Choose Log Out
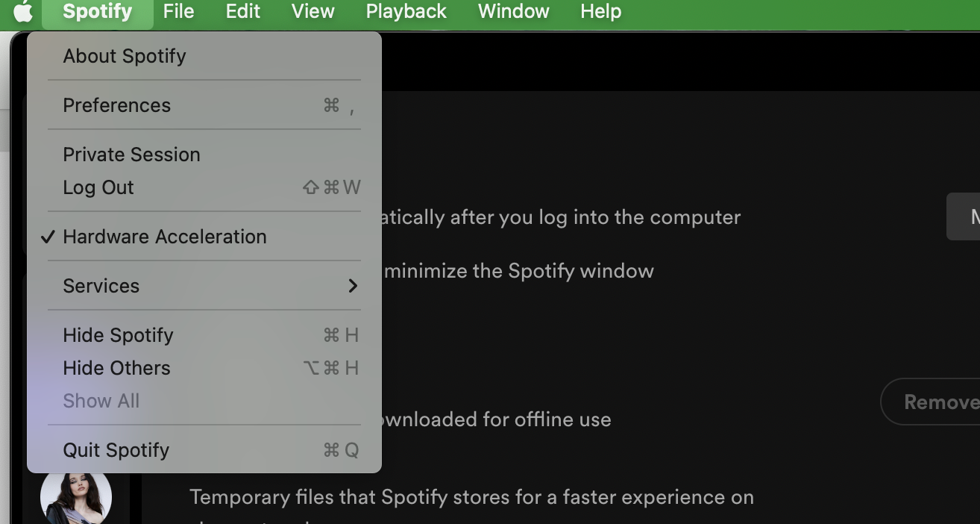The width and height of the screenshot is (980, 524). click(x=204, y=187)
